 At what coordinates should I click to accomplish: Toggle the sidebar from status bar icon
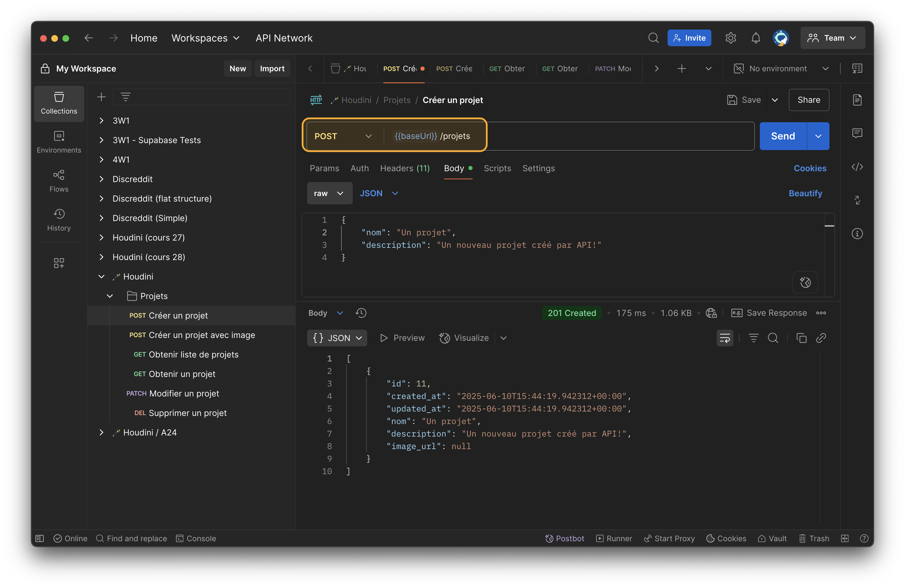[40, 538]
